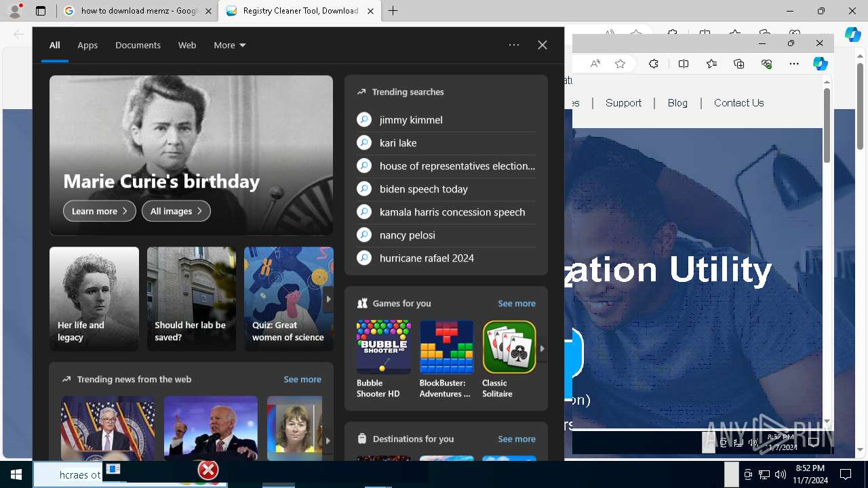The height and width of the screenshot is (488, 868).
Task: Click Learn more about Marie Curie
Action: pyautogui.click(x=100, y=211)
